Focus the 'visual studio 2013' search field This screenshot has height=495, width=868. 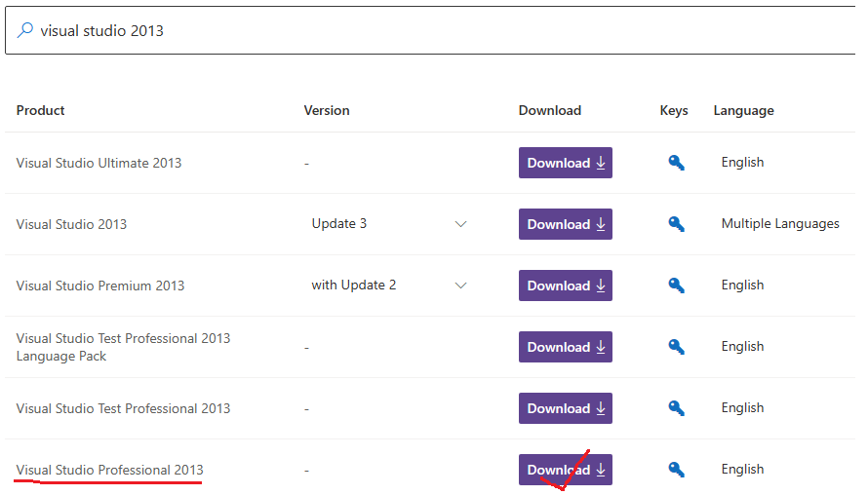tap(430, 30)
